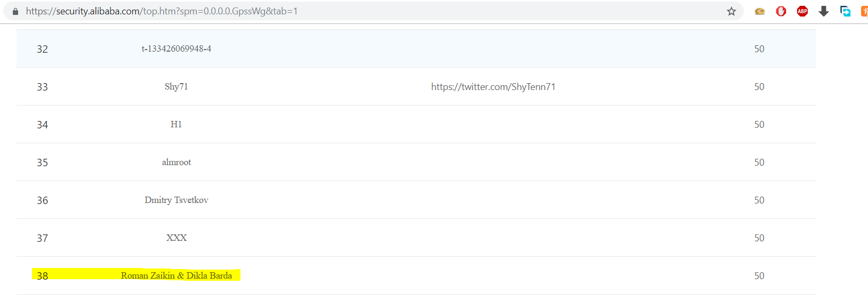Viewport: 868px width, 301px height.
Task: Click the download arrow extension icon
Action: (x=824, y=11)
